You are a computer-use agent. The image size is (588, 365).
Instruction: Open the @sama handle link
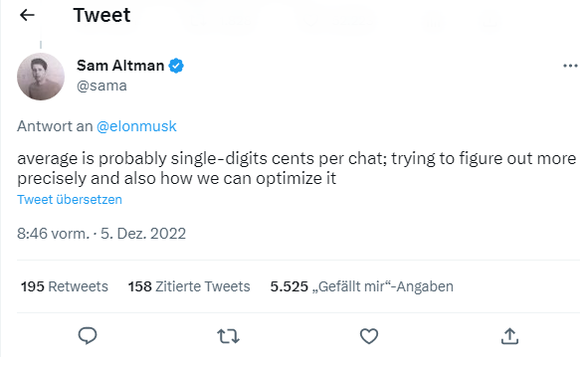tap(101, 86)
